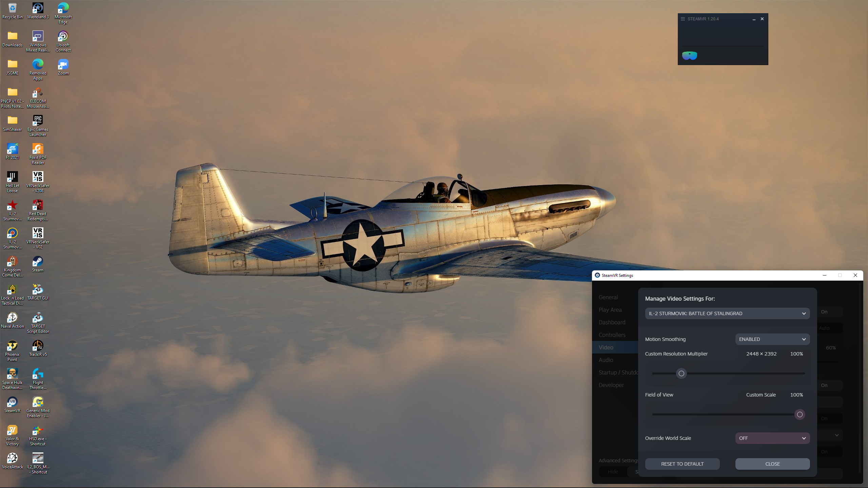The width and height of the screenshot is (868, 488).
Task: Open the Motion Smoothing ENABLED dropdown
Action: 772,339
